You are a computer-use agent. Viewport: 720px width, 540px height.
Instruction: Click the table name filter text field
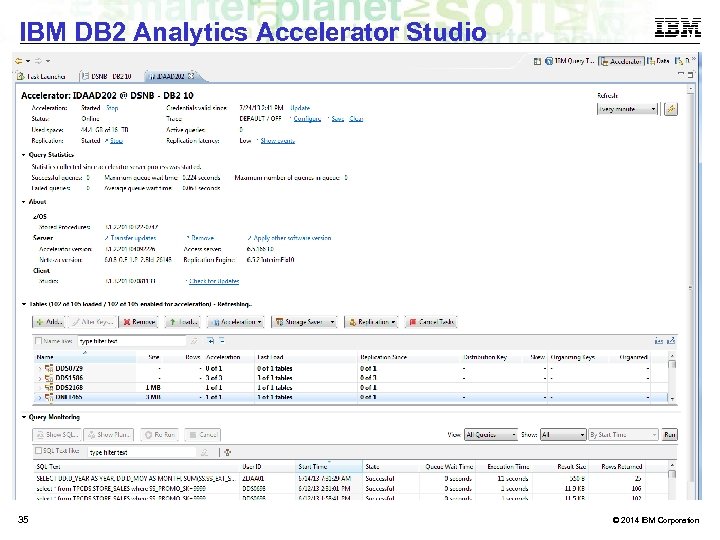[x=132, y=341]
